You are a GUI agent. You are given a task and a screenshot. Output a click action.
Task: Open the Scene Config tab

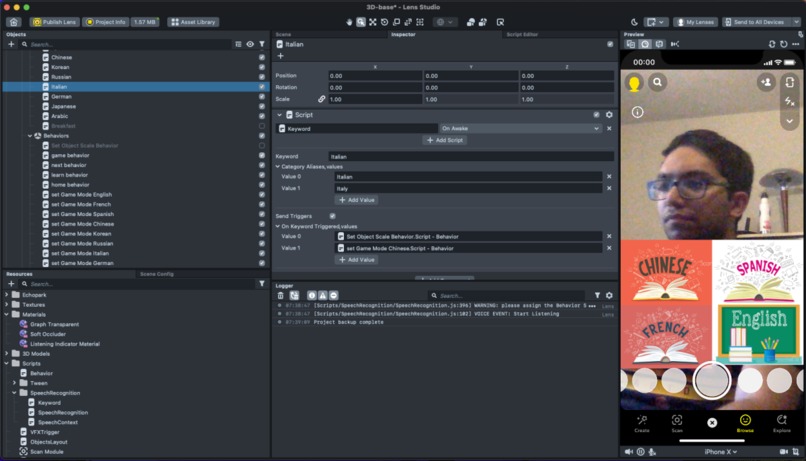(x=157, y=274)
